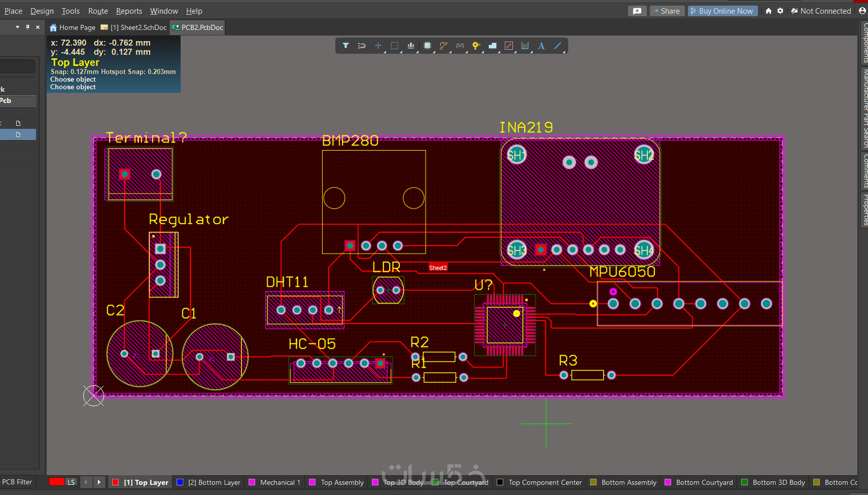The image size is (868, 495).
Task: Click the place component chip icon
Action: [x=427, y=46]
